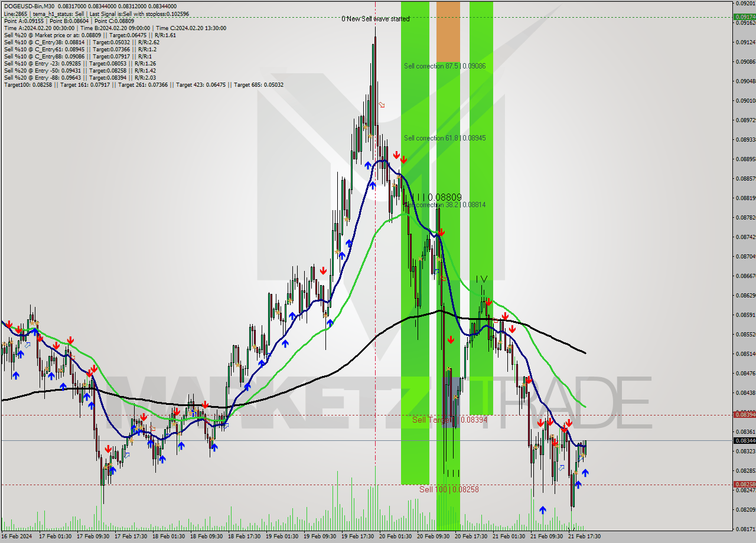Click '19 Feb 01:30' on the time axis
This screenshot has height=543, width=756.
[x=282, y=537]
